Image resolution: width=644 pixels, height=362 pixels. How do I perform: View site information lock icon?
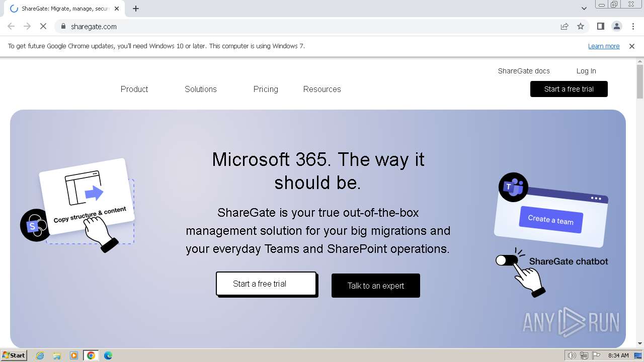coord(63,26)
